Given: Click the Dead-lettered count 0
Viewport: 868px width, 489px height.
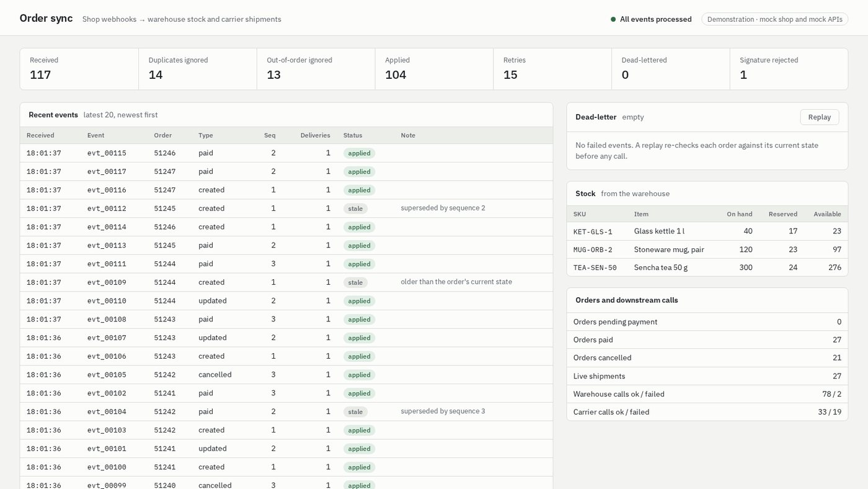Looking at the screenshot, I should click(625, 75).
